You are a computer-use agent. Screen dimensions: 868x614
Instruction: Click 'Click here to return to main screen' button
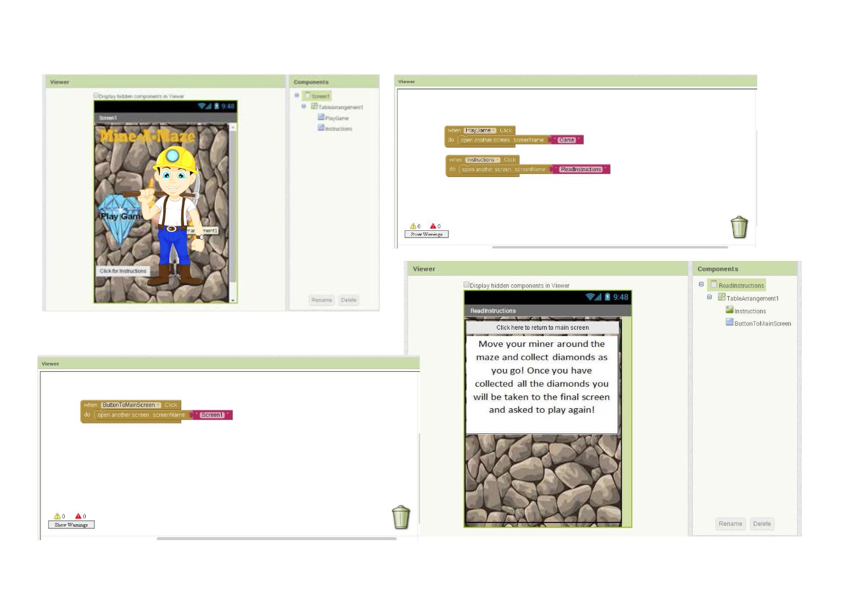pyautogui.click(x=542, y=327)
